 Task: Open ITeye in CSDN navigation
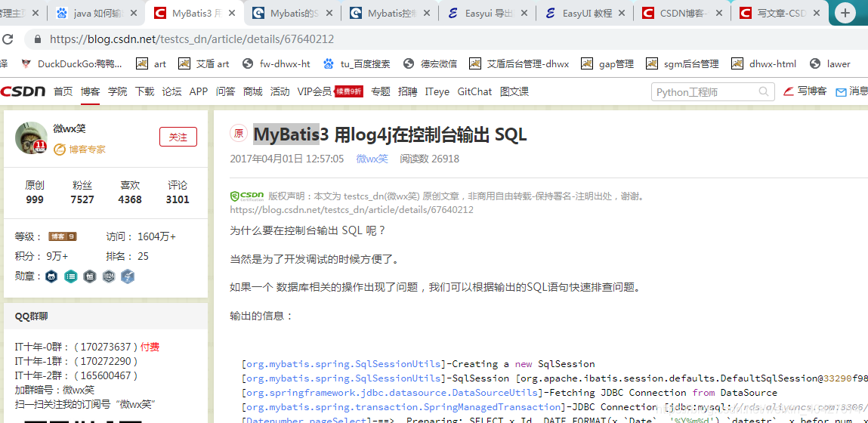coord(437,92)
